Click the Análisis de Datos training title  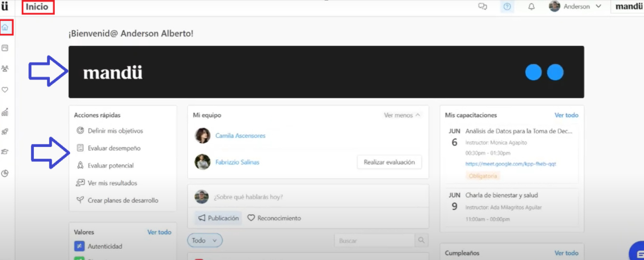519,131
